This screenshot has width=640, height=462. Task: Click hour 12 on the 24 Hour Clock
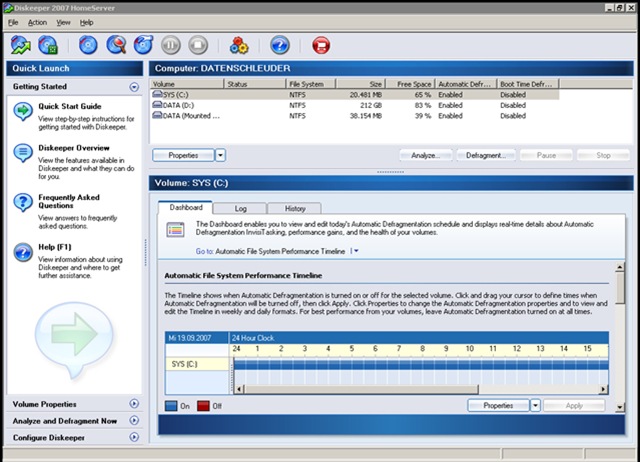[x=516, y=349]
